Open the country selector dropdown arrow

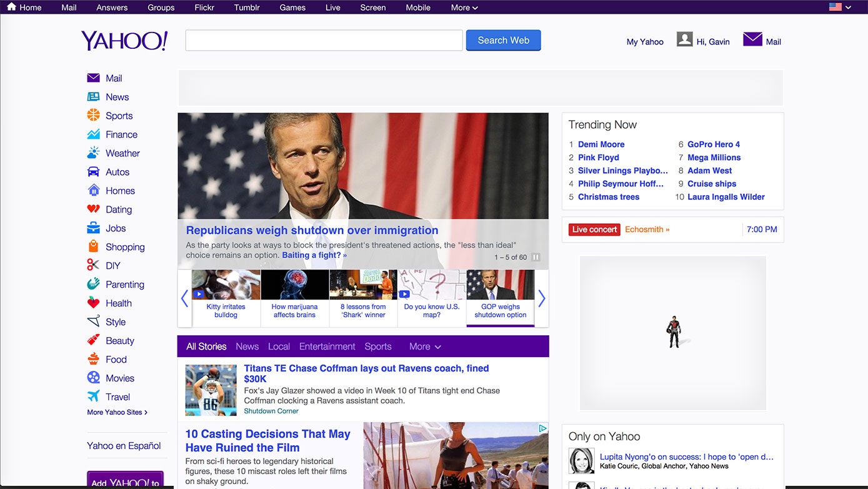point(848,8)
